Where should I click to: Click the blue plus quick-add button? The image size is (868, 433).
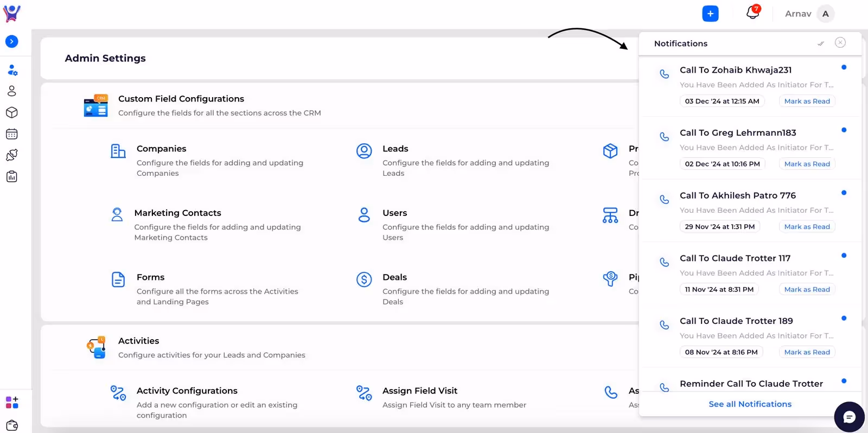tap(710, 14)
